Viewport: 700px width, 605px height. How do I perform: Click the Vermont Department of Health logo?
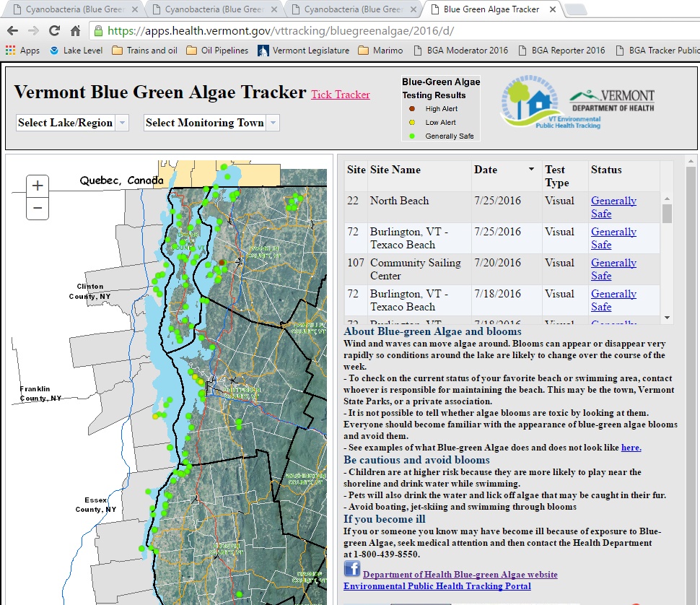click(x=612, y=101)
